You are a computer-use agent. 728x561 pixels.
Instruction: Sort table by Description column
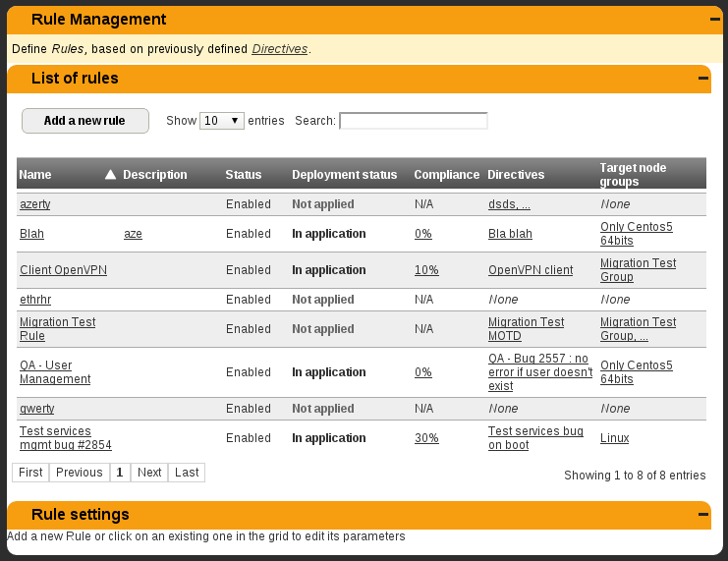coord(155,175)
